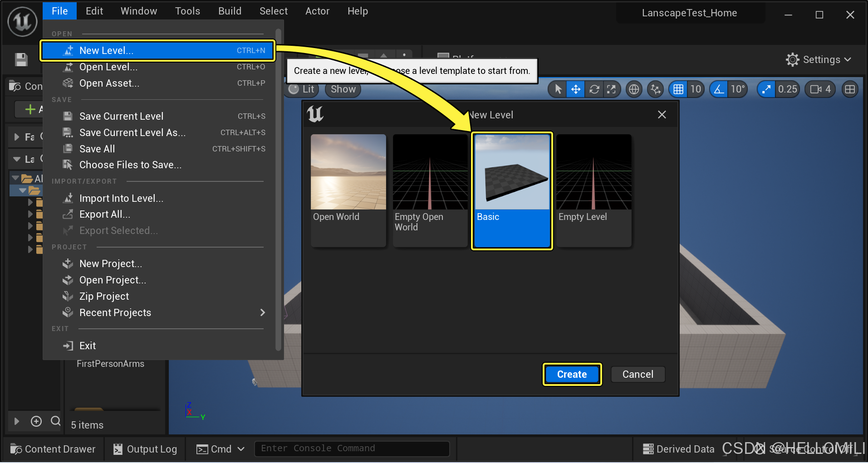Viewport: 868px width, 463px height.
Task: Open the Select menu
Action: 274,11
